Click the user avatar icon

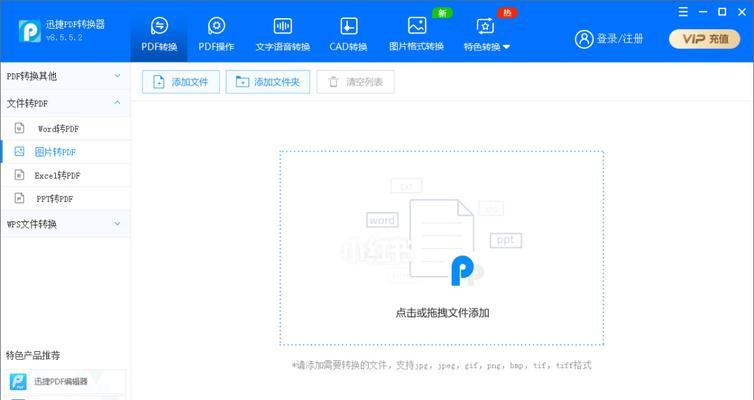coord(584,39)
